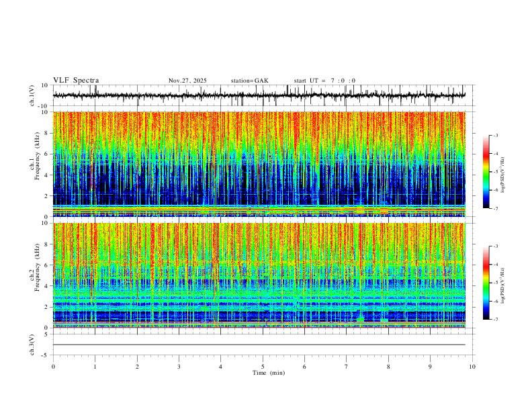The height and width of the screenshot is (411, 532).
Task: Click the "start UT = 7 : 0 : 0" text
Action: click(x=324, y=81)
